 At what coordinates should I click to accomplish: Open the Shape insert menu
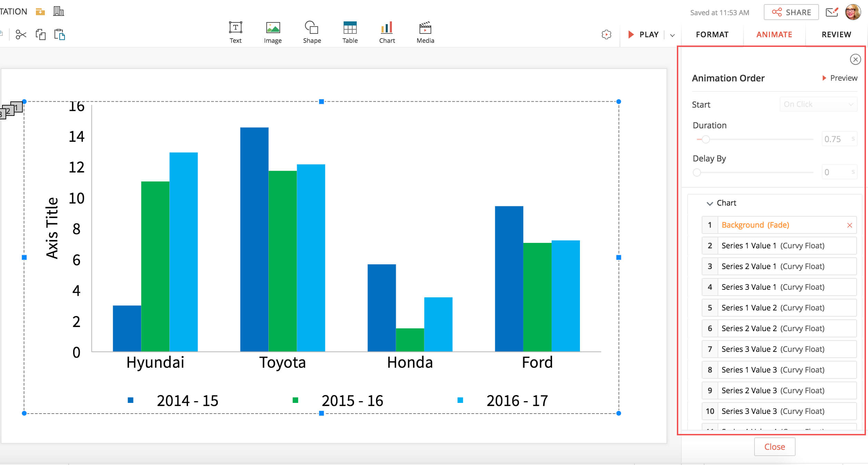312,32
